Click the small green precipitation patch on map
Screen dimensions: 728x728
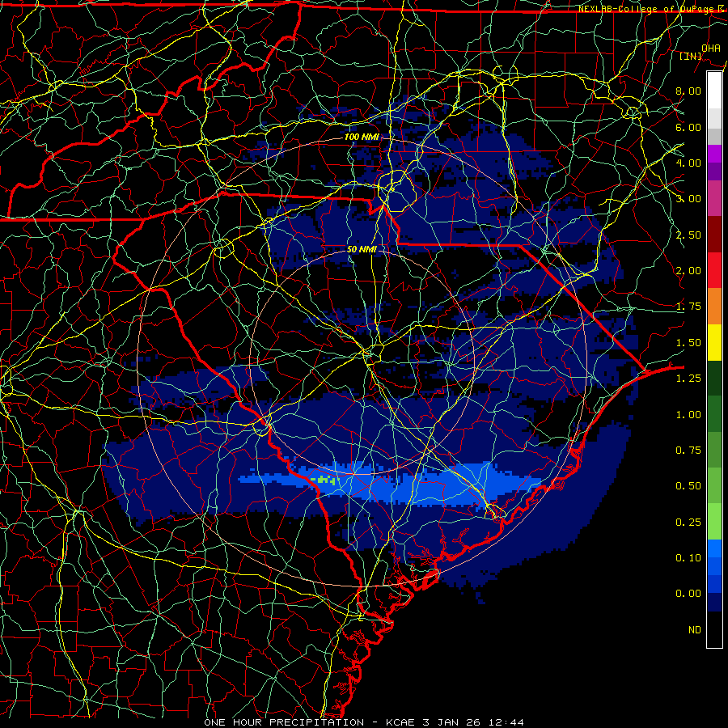coord(324,480)
